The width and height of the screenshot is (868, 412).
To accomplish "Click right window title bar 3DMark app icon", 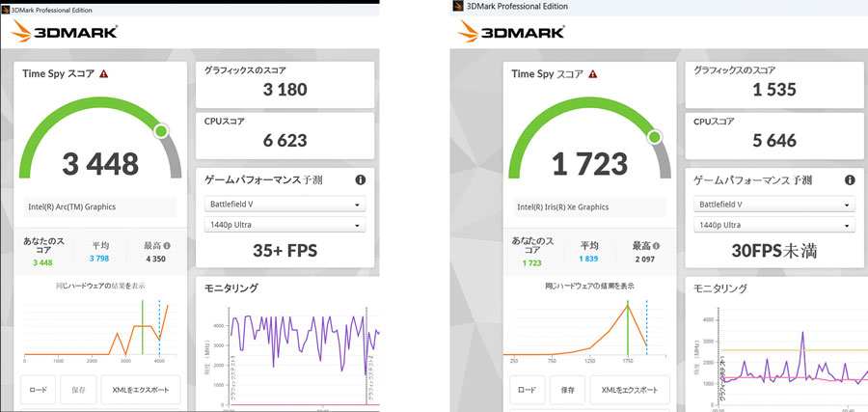I will (x=458, y=6).
